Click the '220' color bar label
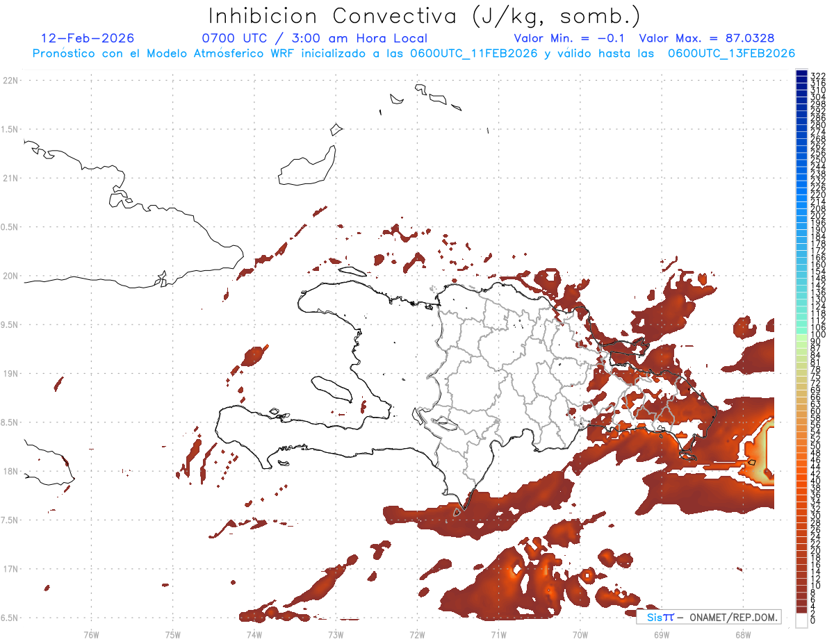The image size is (834, 644). point(818,195)
